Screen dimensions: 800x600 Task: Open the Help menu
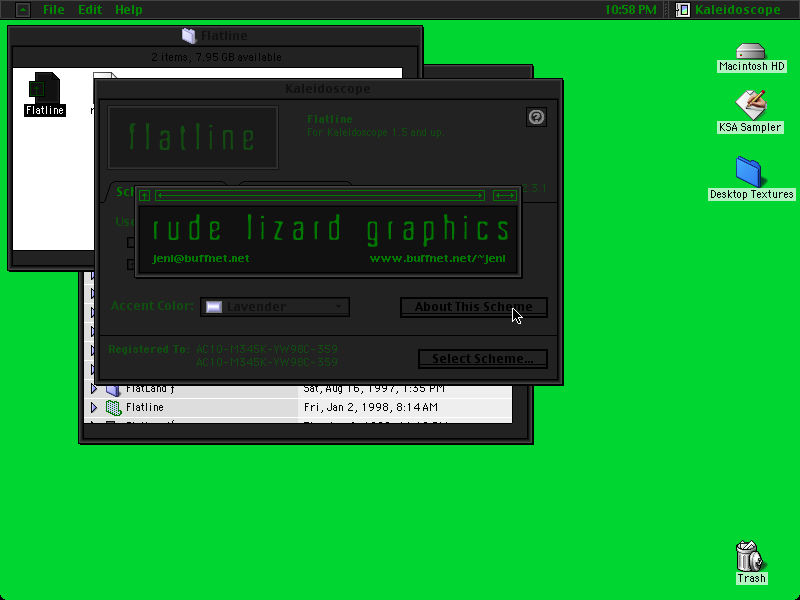coord(129,10)
